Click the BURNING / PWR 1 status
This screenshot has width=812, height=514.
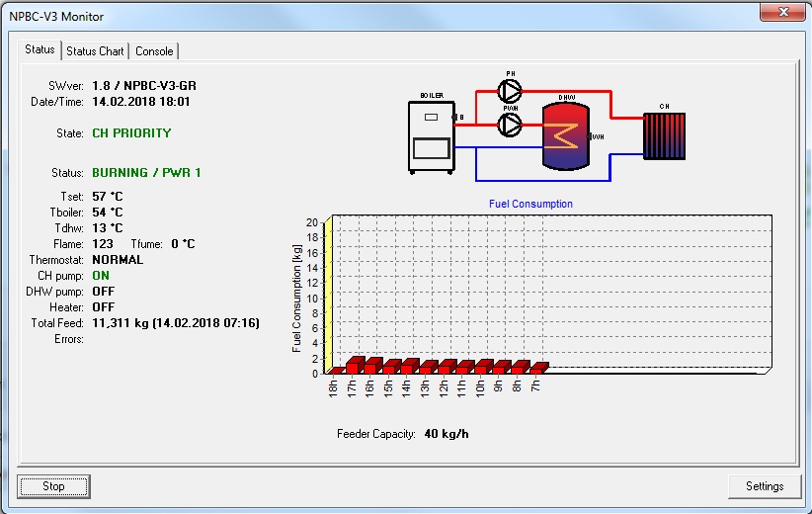146,173
